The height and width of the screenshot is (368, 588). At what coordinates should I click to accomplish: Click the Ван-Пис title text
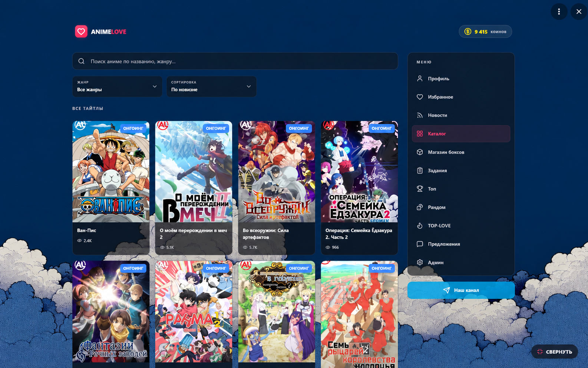click(x=86, y=230)
